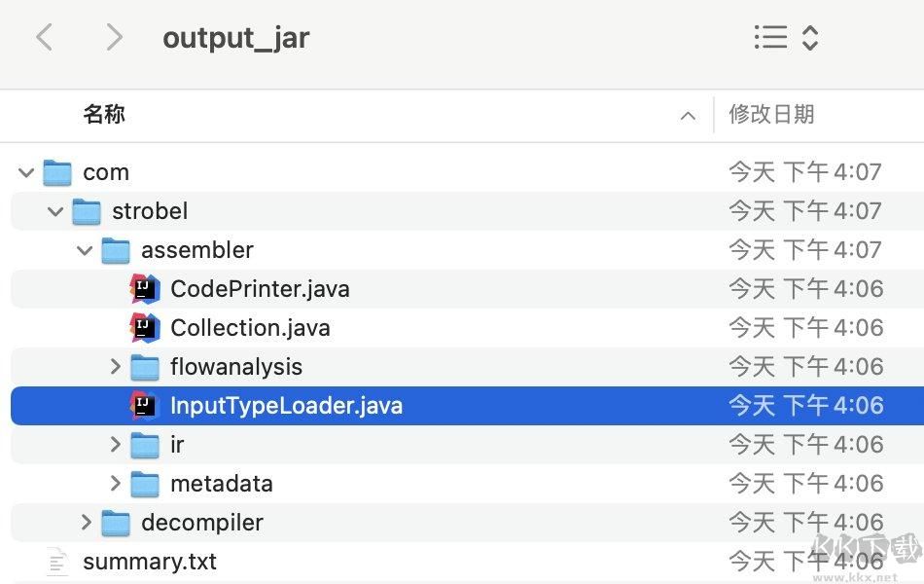Collapse the strobel folder

point(55,211)
